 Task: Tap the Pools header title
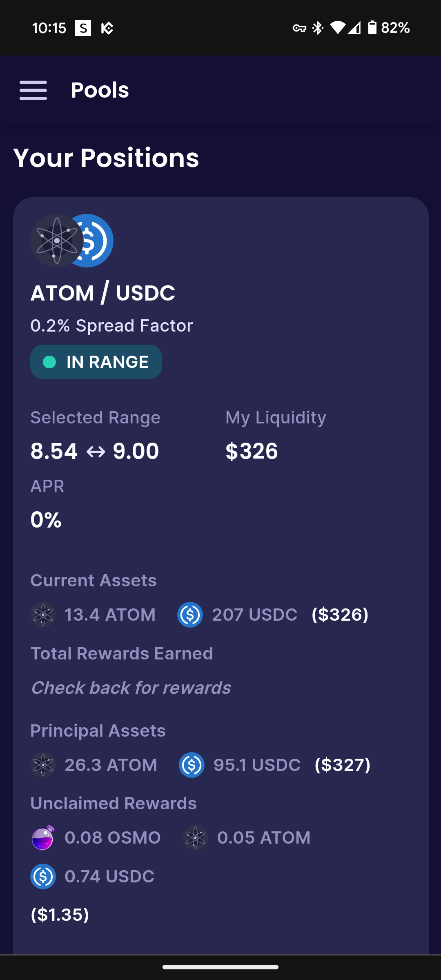[x=100, y=90]
